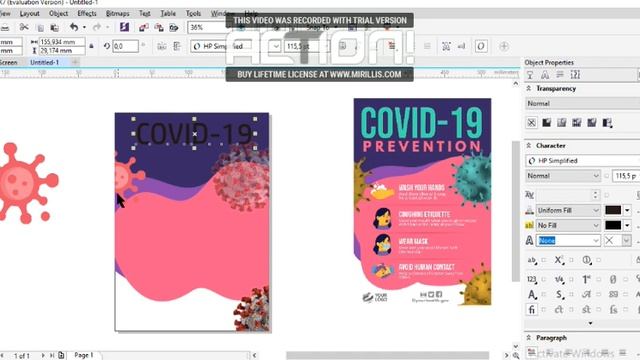640x360 pixels.
Task: Select the two-color pattern transparency icon
Action: [607, 122]
